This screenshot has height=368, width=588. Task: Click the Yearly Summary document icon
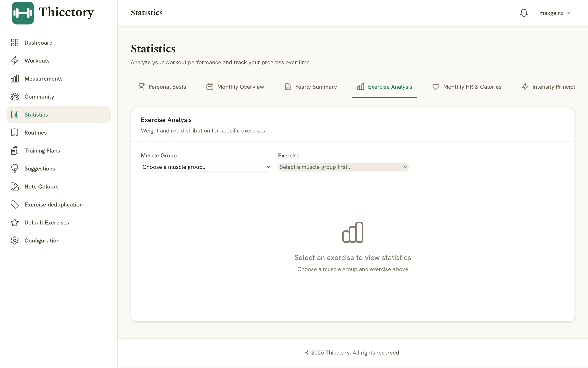(288, 87)
